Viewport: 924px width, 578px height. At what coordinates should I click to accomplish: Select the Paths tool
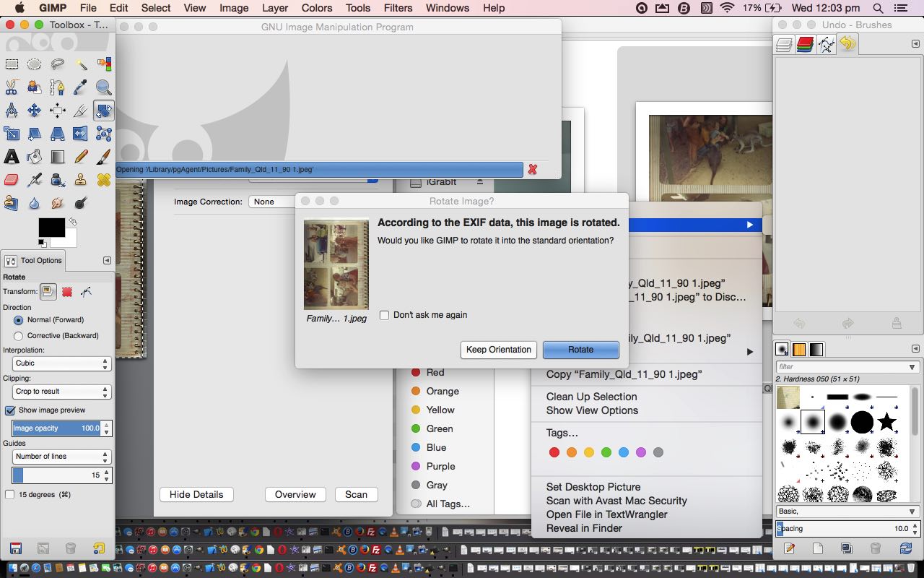click(x=57, y=87)
